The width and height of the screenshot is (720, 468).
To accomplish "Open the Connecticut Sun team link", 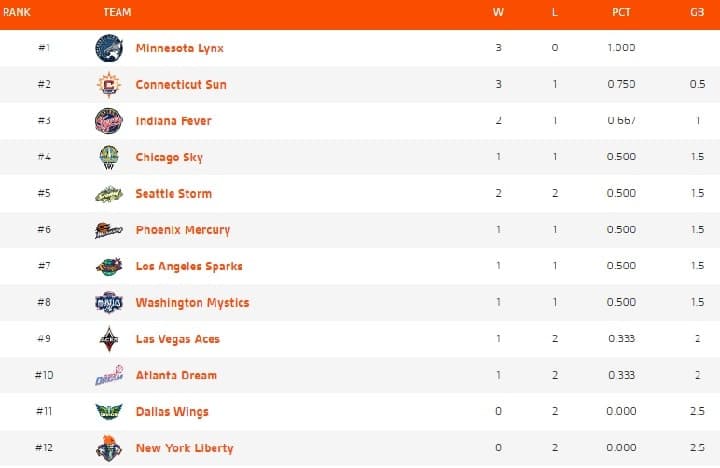I will 181,84.
